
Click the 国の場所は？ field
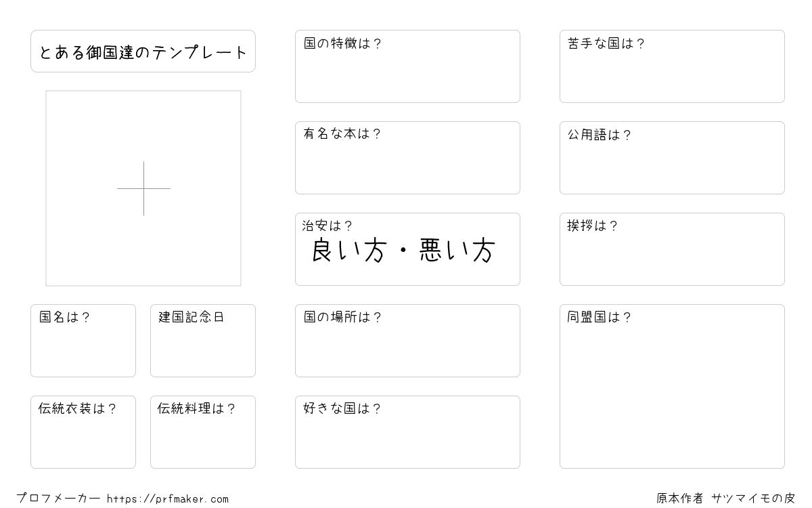407,341
